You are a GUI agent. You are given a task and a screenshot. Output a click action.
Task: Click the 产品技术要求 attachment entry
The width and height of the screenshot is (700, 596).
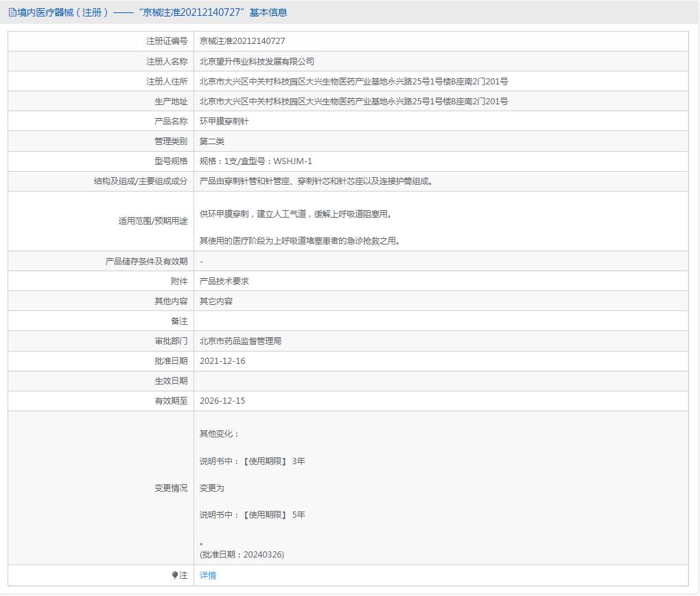pyautogui.click(x=224, y=282)
